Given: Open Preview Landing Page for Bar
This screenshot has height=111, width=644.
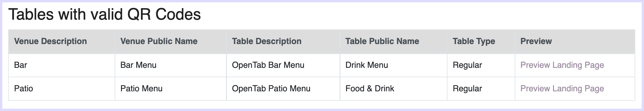Looking at the screenshot, I should [x=562, y=65].
